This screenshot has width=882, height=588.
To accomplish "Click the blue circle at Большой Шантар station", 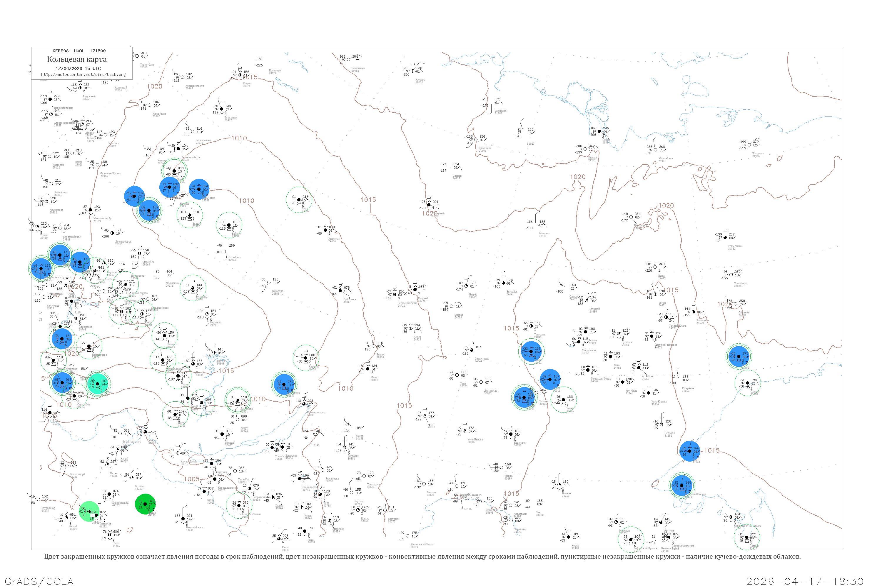I will 681,485.
